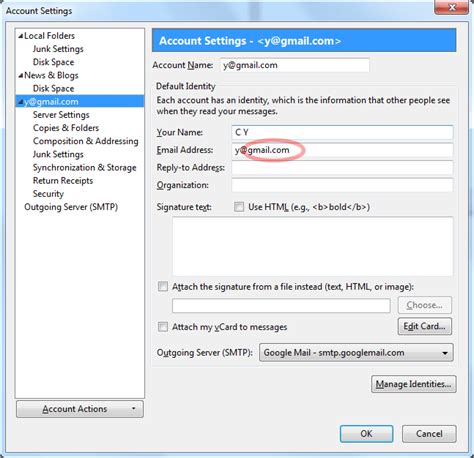The height and width of the screenshot is (458, 474).
Task: Enable the Use HTML checkbox
Action: [x=239, y=207]
